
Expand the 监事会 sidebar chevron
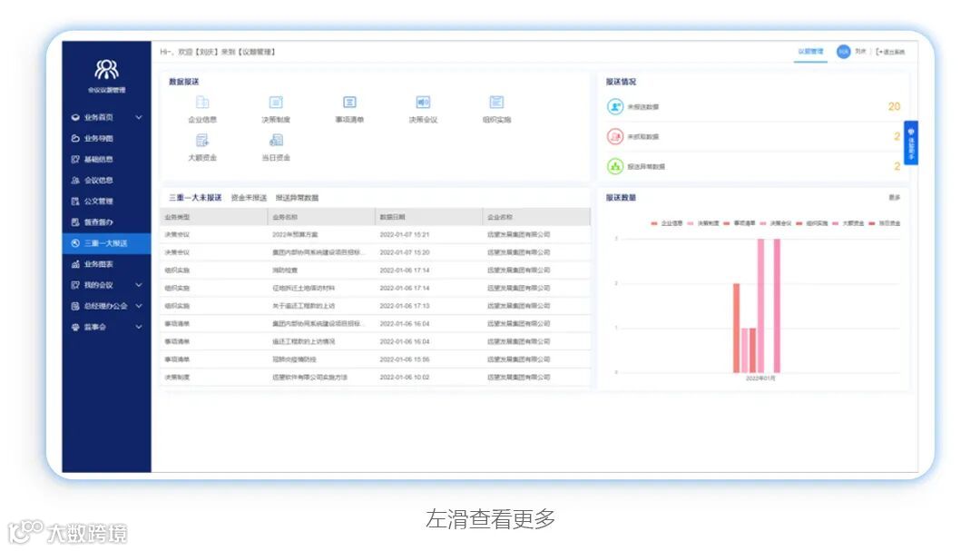[139, 327]
